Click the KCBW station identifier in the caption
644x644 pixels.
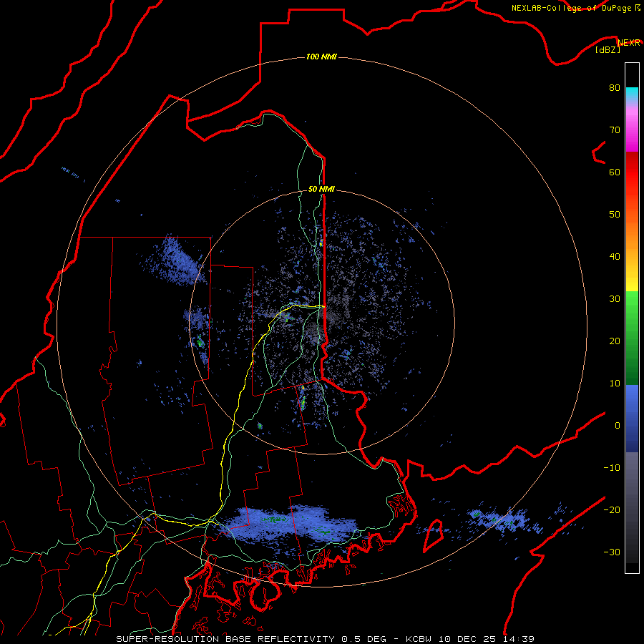pyautogui.click(x=419, y=639)
